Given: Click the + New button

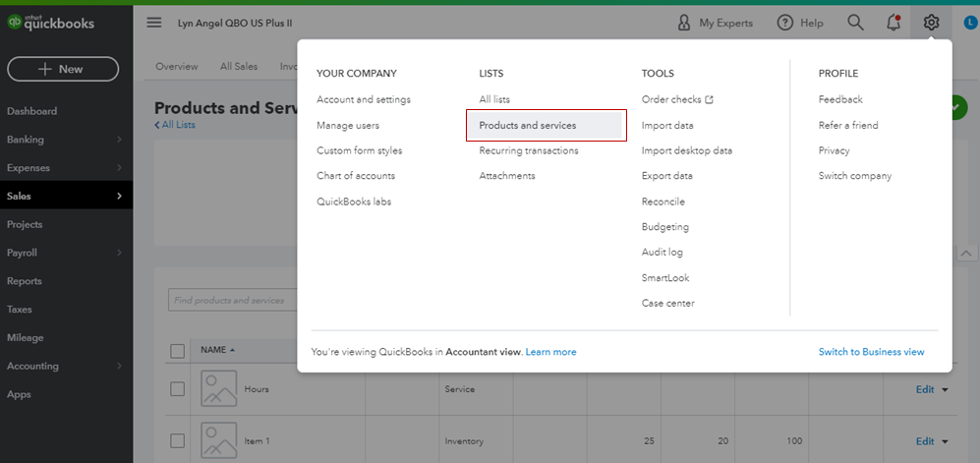Looking at the screenshot, I should click(63, 69).
